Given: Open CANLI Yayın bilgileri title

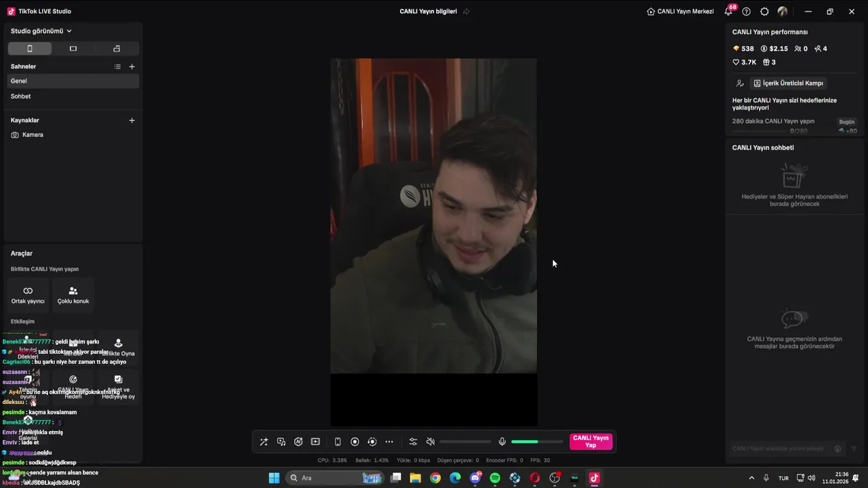Looking at the screenshot, I should 428,12.
